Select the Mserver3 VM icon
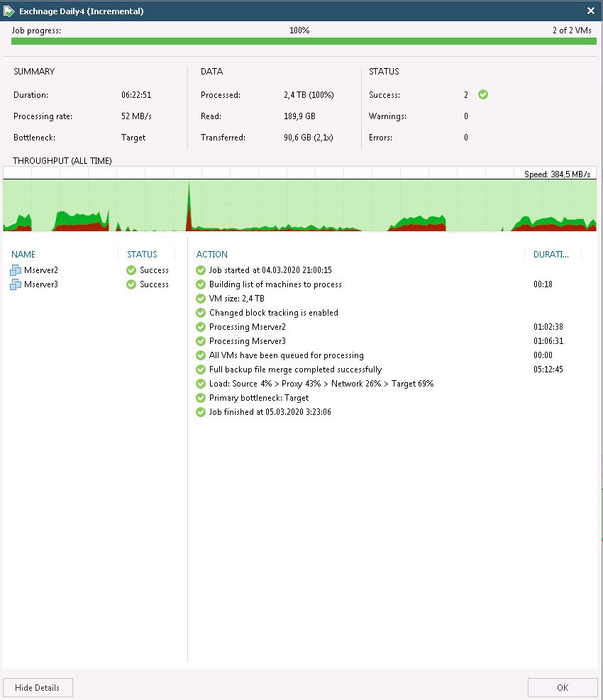 tap(16, 284)
